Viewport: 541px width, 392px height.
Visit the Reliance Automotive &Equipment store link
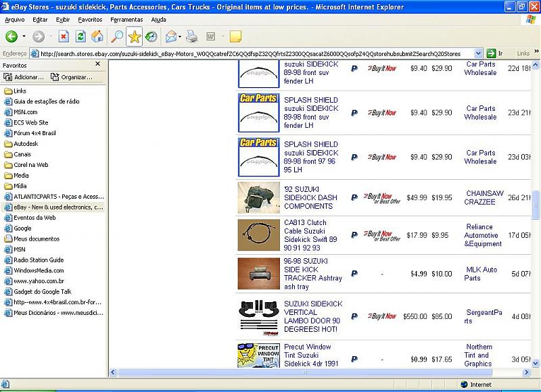point(483,235)
